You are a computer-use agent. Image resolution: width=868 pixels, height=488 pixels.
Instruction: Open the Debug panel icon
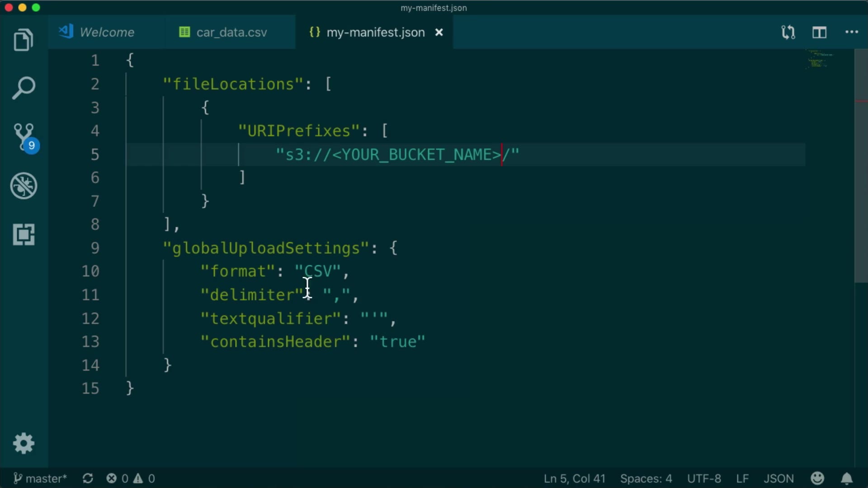(24, 186)
